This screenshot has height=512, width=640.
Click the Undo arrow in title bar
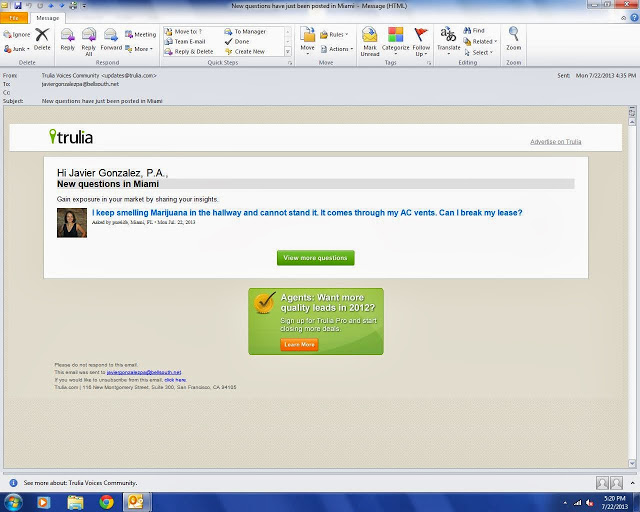(29, 6)
